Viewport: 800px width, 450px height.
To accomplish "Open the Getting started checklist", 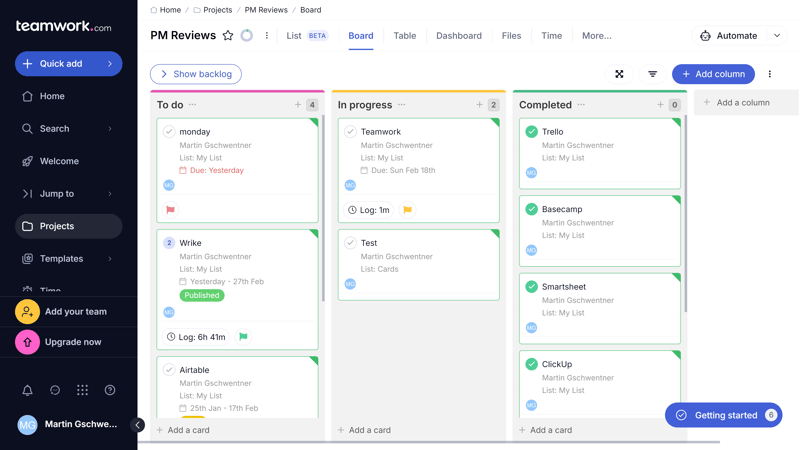I will click(723, 415).
